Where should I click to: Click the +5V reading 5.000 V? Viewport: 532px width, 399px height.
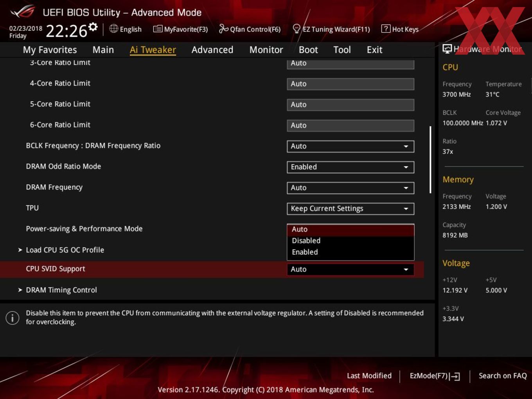click(x=496, y=290)
